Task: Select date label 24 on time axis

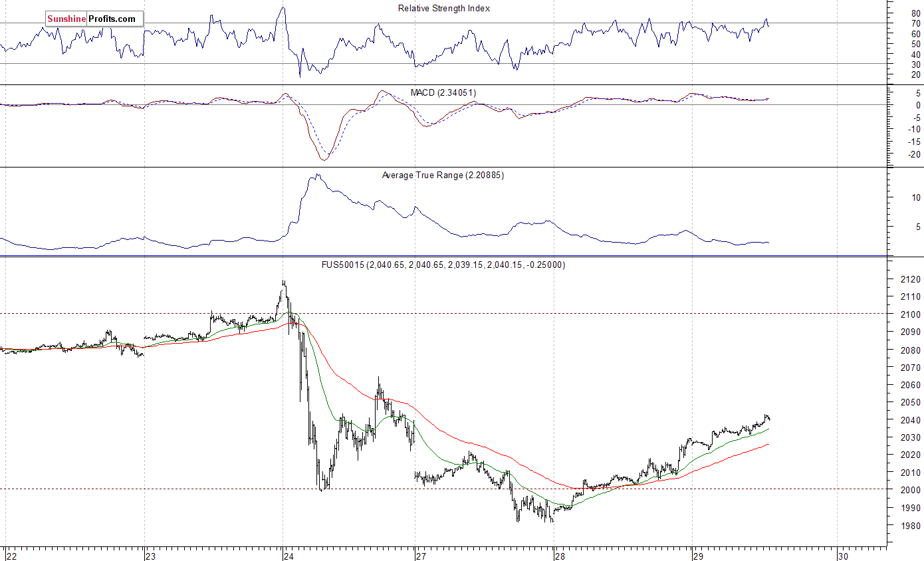Action: pyautogui.click(x=289, y=556)
